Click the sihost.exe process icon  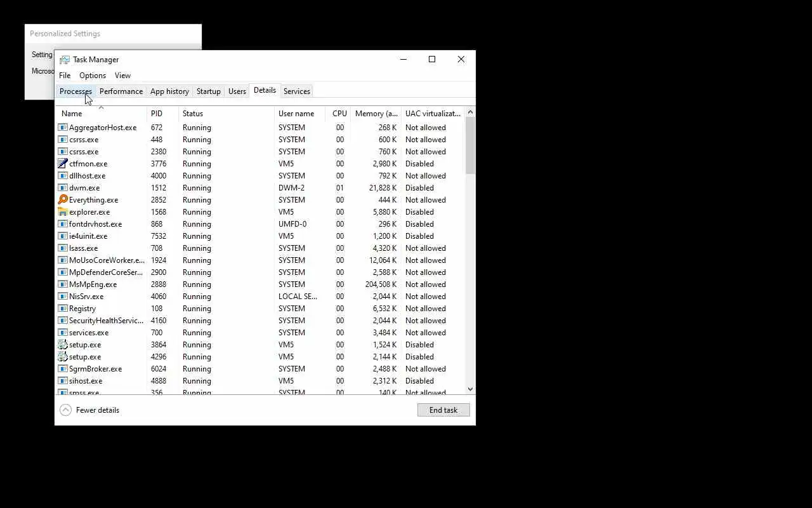point(63,381)
